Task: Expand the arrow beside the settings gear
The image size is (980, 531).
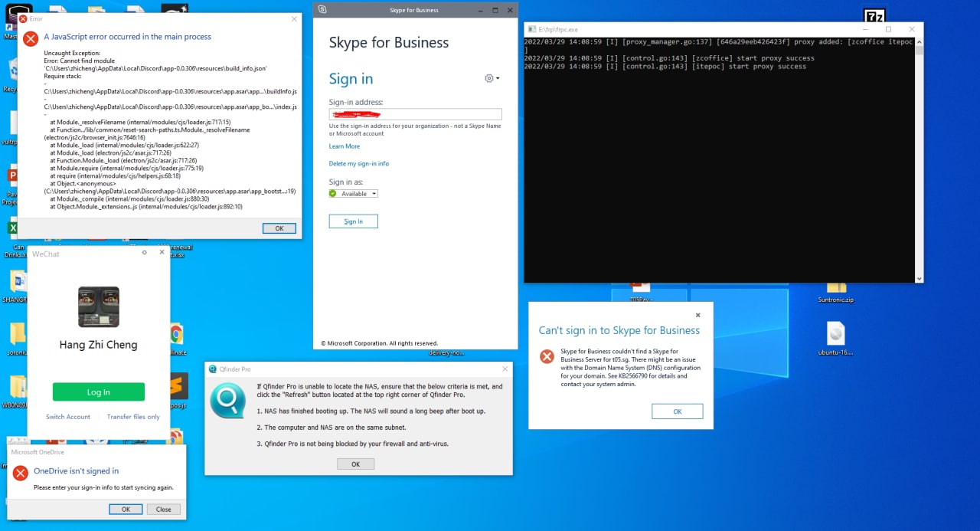Action: tap(498, 79)
